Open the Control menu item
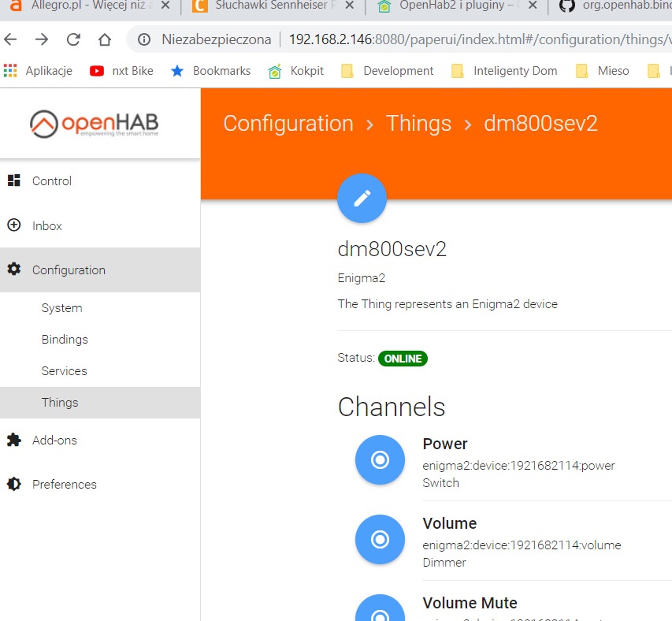The height and width of the screenshot is (621, 672). (x=100, y=180)
